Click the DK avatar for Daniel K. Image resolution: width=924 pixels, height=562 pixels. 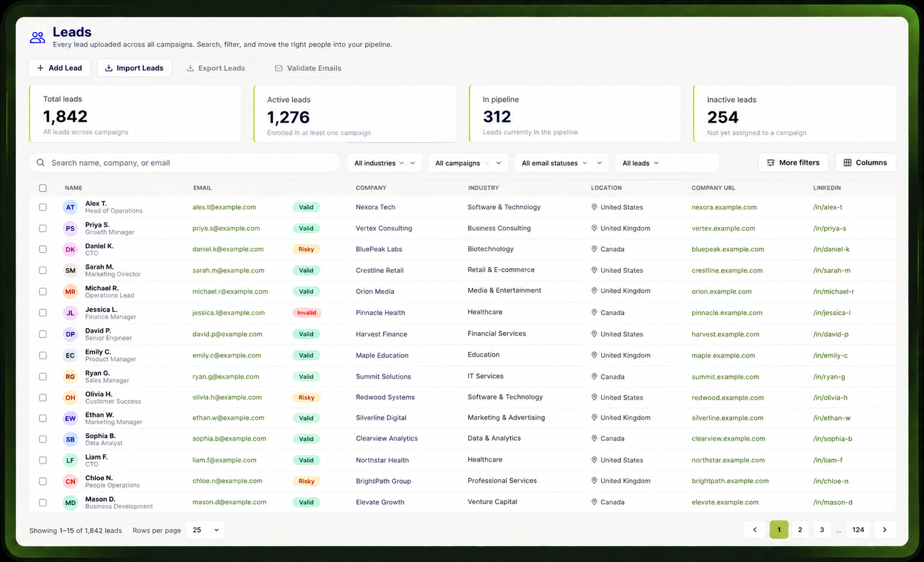pos(70,249)
